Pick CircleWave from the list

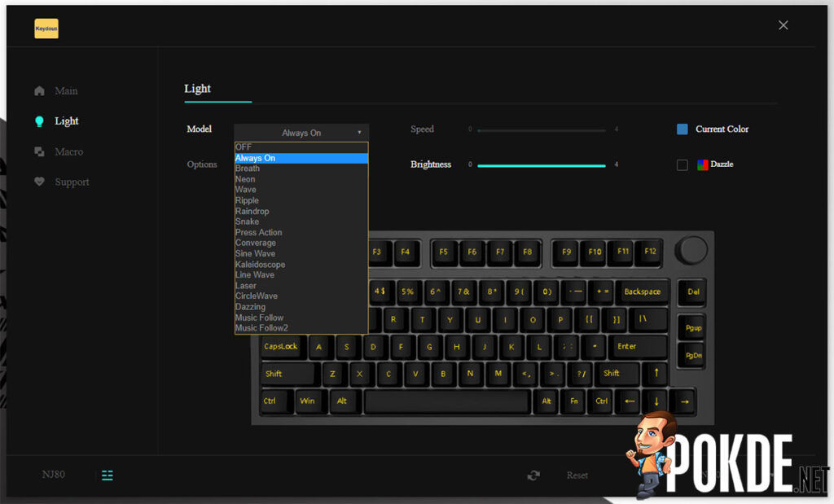pos(301,296)
